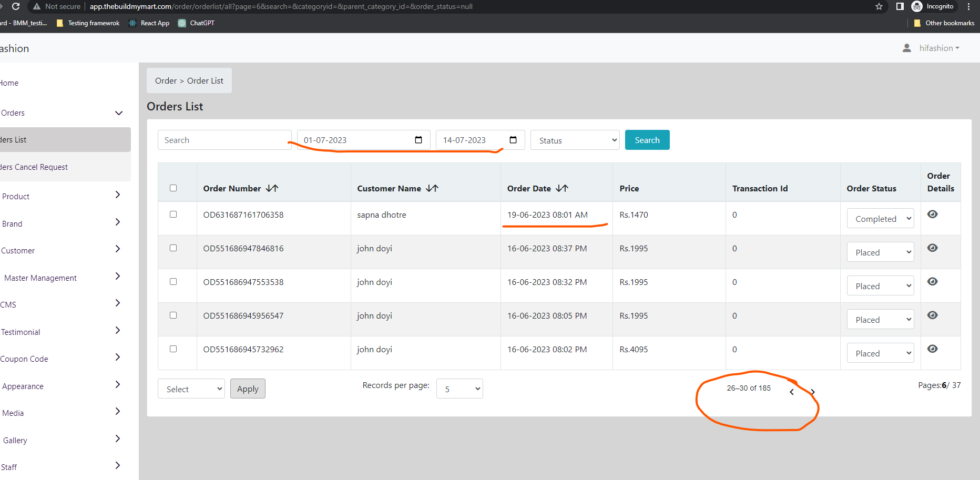Image resolution: width=980 pixels, height=480 pixels.
Task: View details of order OD551686947846816
Action: click(932, 248)
